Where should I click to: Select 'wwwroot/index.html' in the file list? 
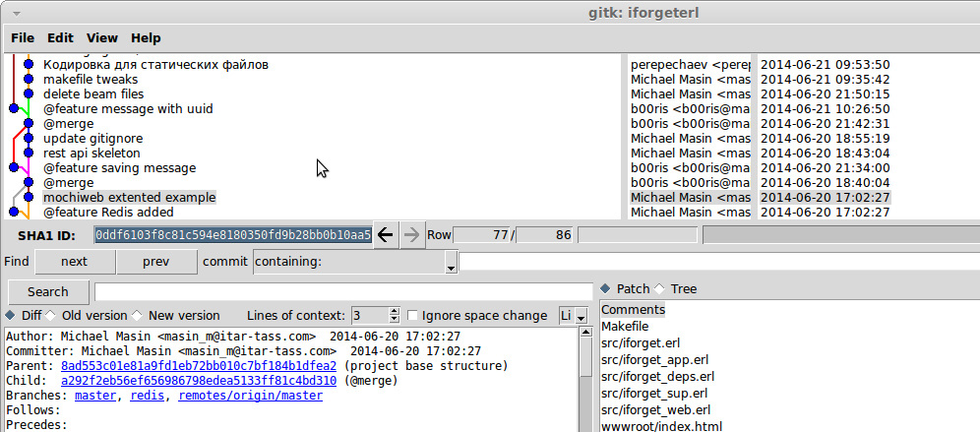click(x=661, y=427)
